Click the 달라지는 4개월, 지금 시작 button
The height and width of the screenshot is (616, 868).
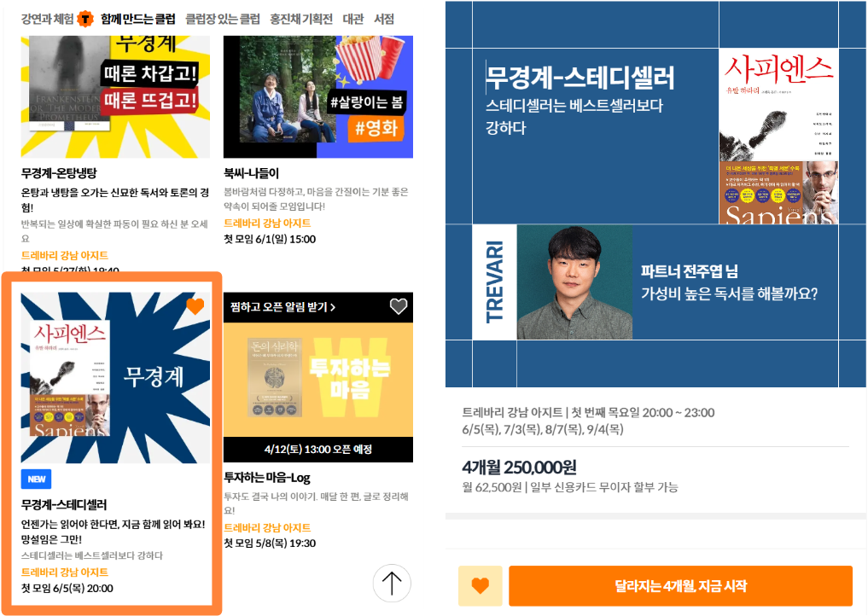(680, 585)
